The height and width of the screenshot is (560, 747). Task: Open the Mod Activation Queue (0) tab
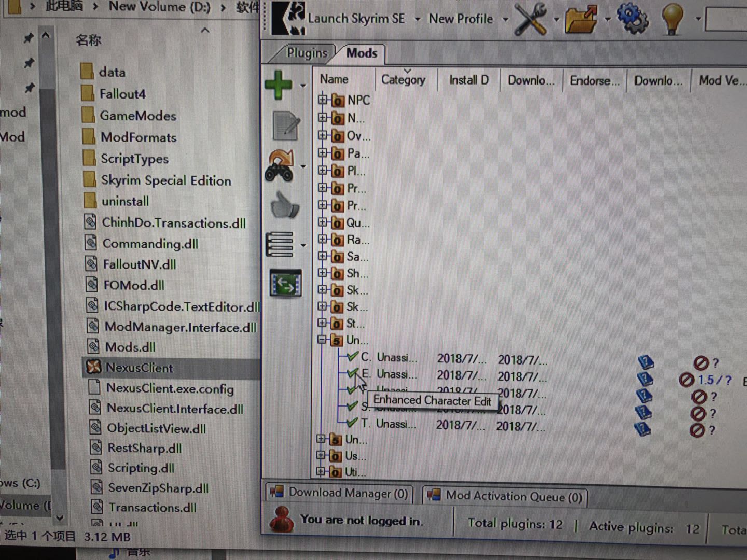[505, 496]
